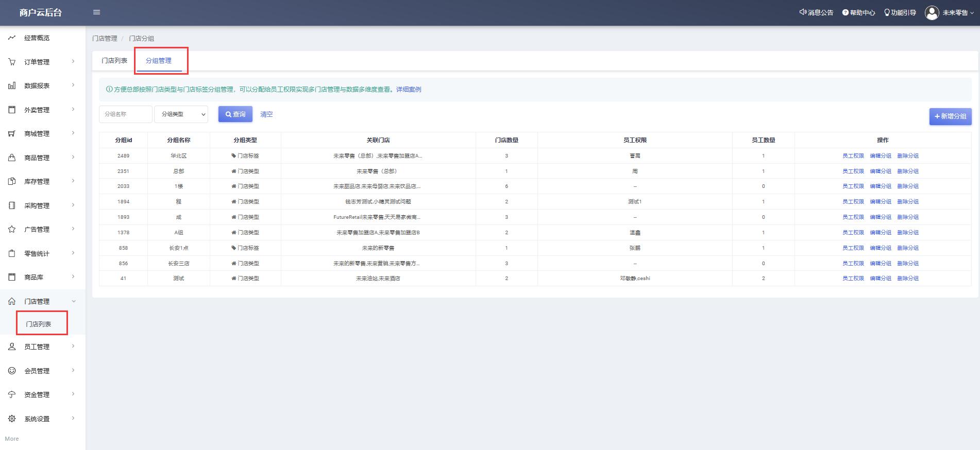
Task: Click the house icon in 总部 row
Action: click(x=233, y=171)
